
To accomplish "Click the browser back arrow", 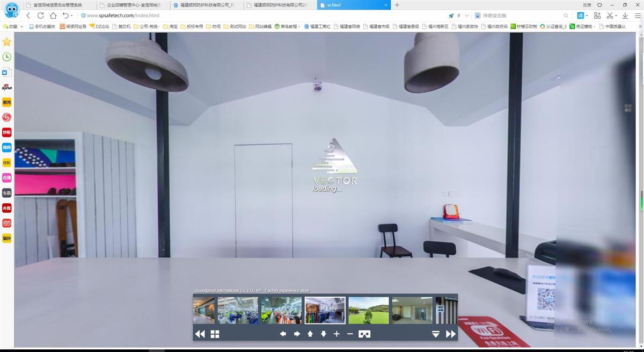I will click(x=28, y=16).
